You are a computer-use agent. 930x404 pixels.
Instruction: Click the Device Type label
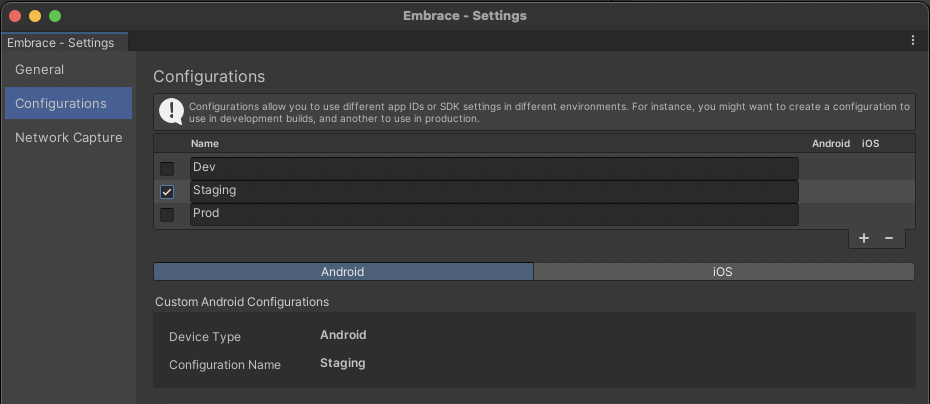pos(205,336)
